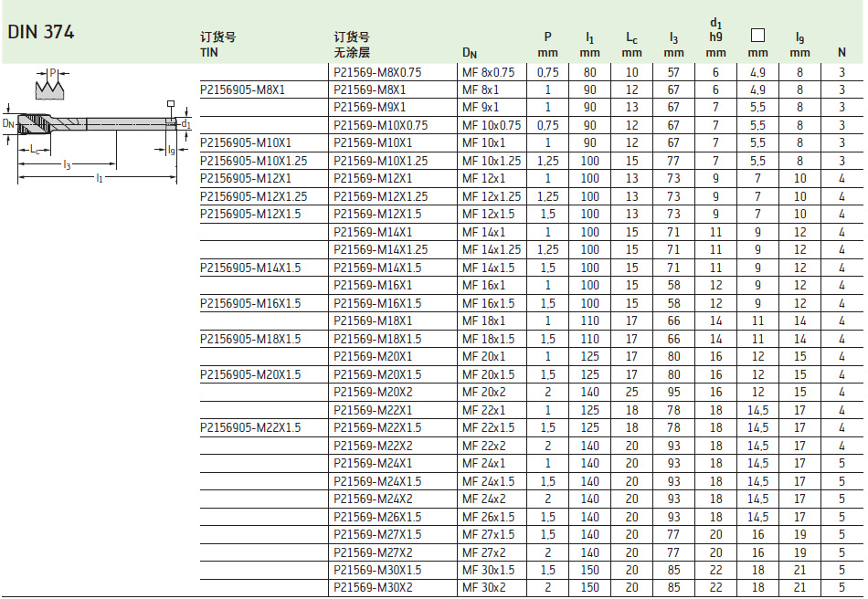Click the MF 10x1.25 thread size cell
Screen dimensions: 868x599
pos(492,162)
